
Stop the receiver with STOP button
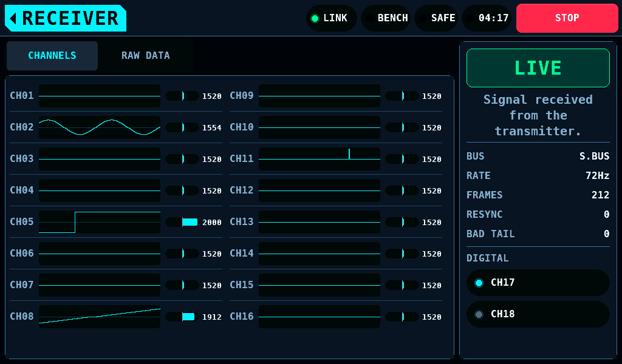567,18
